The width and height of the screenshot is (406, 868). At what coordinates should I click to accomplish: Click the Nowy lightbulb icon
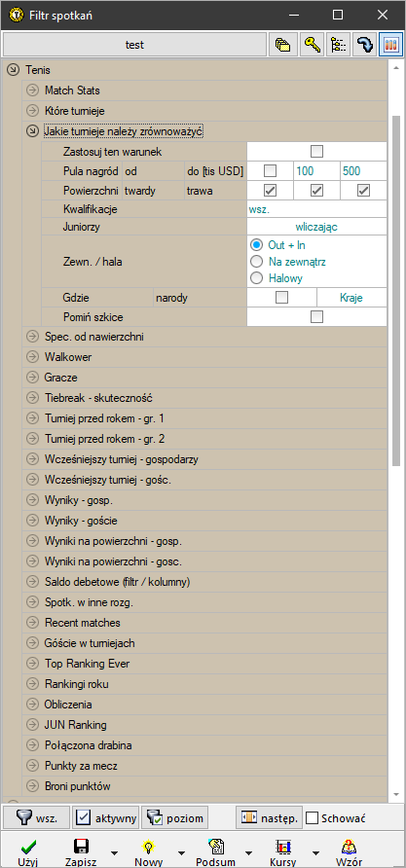tap(149, 847)
